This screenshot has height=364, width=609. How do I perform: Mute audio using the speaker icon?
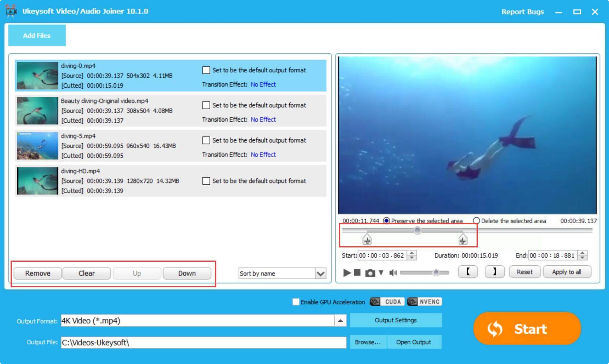pos(393,273)
